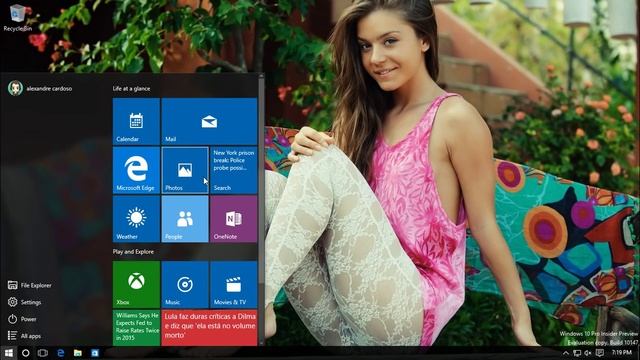Open the green tile about Williams and Fed rates

(136, 328)
